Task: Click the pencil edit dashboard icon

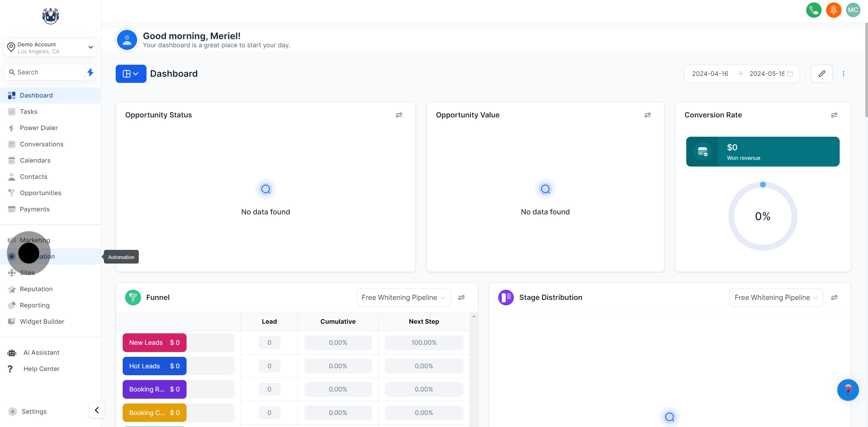Action: pos(822,74)
